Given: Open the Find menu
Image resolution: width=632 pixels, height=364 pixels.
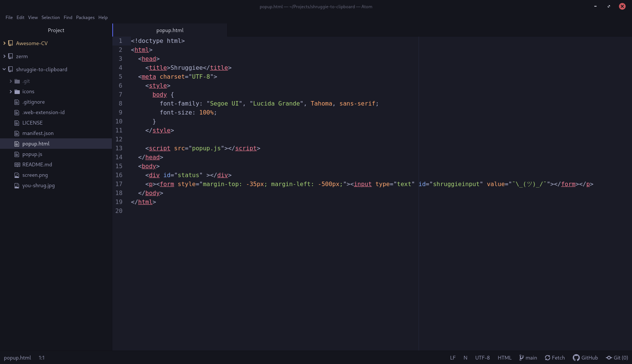Looking at the screenshot, I should pos(68,18).
